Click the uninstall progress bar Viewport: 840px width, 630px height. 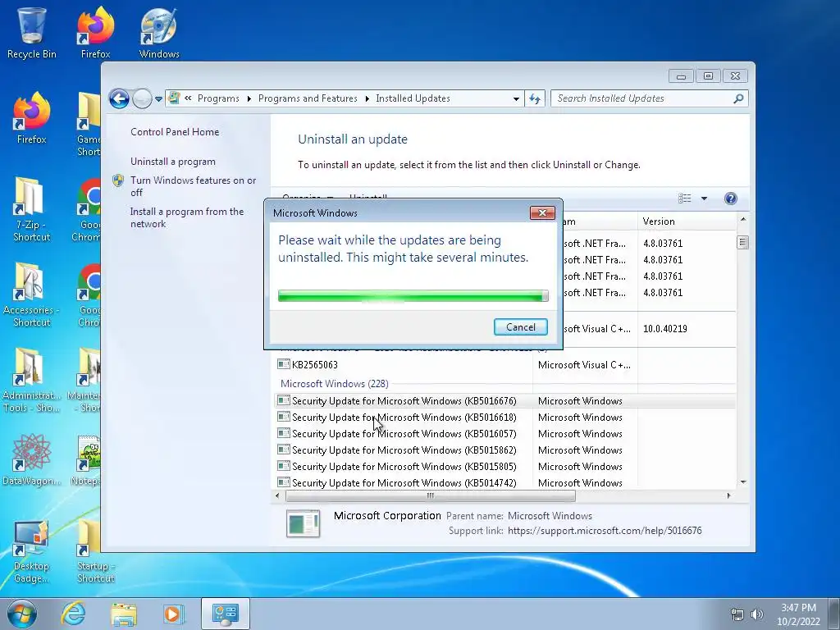413,295
